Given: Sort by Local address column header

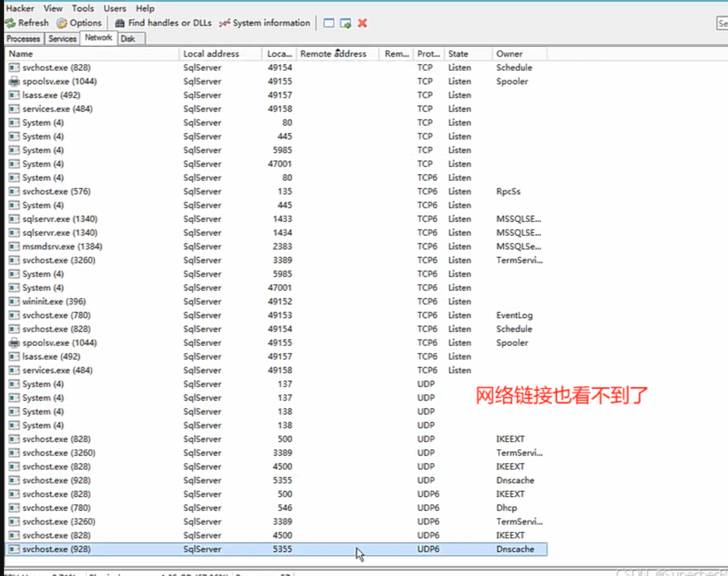Looking at the screenshot, I should pos(220,54).
